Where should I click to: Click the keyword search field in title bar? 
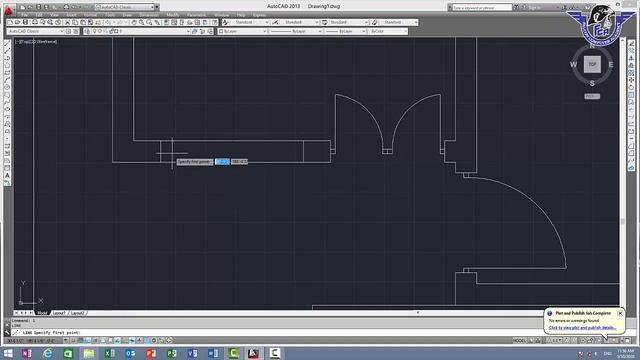[x=482, y=7]
